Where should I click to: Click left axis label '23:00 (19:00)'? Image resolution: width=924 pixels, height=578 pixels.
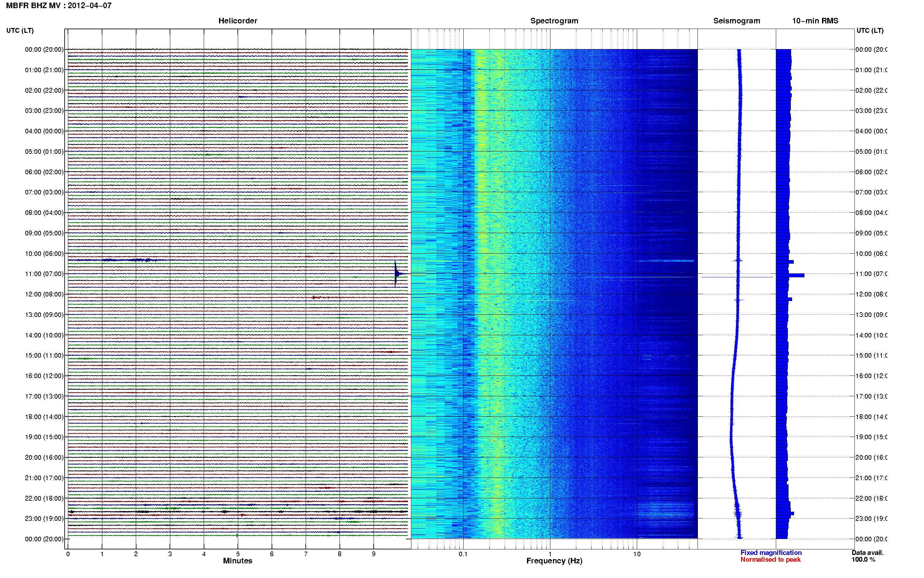(44, 519)
